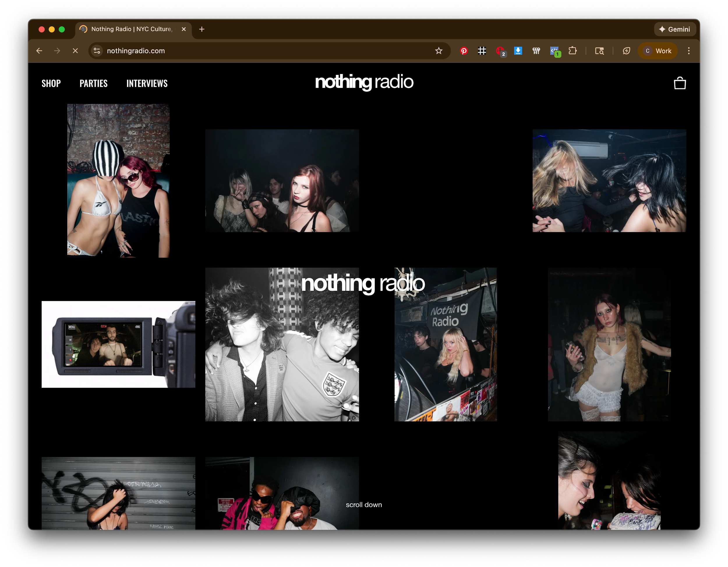Click the Pinterest extension icon

(464, 51)
